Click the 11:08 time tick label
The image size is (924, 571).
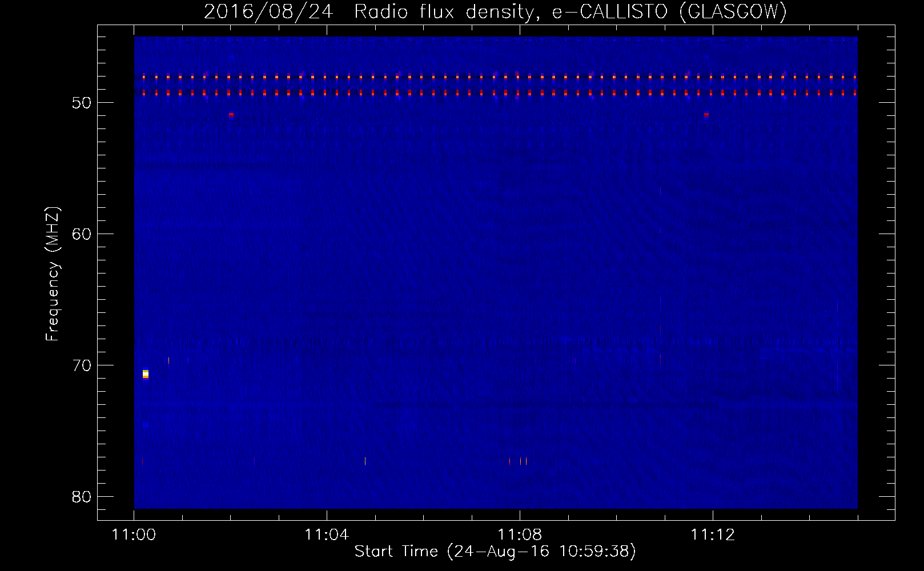click(x=520, y=534)
